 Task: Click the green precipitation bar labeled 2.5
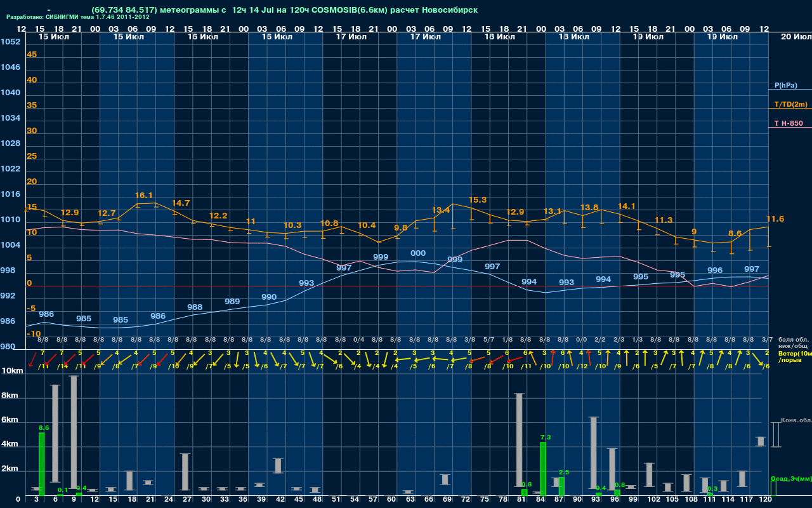561,486
